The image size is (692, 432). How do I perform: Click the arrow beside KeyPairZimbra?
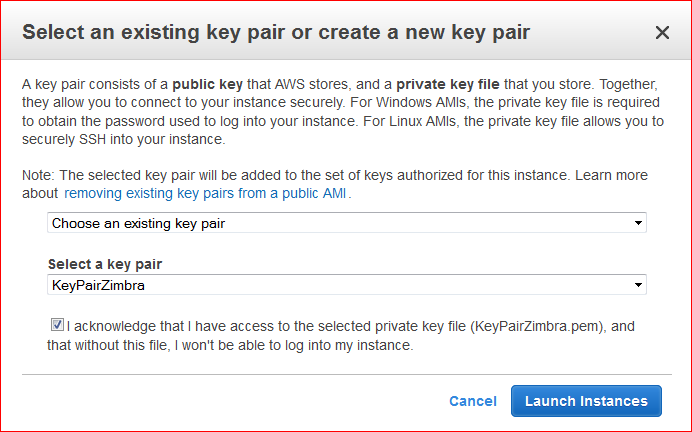(638, 285)
